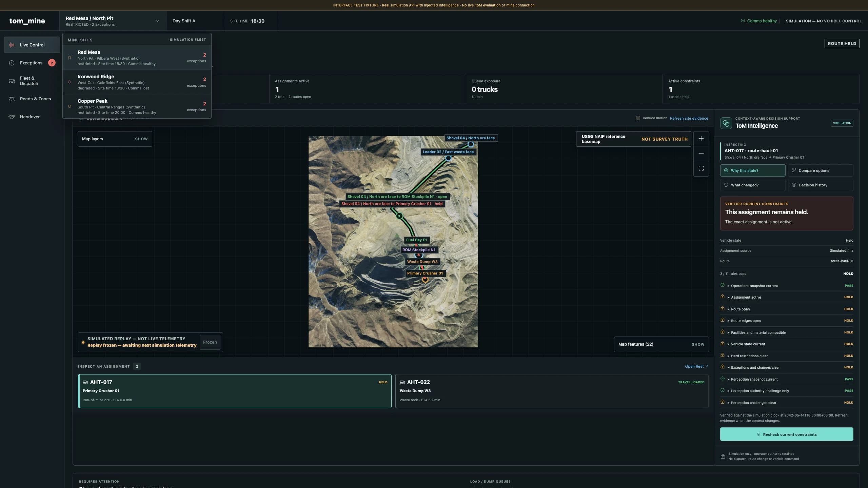Open the Live Control waveform icon
The height and width of the screenshot is (488, 868).
(x=12, y=45)
